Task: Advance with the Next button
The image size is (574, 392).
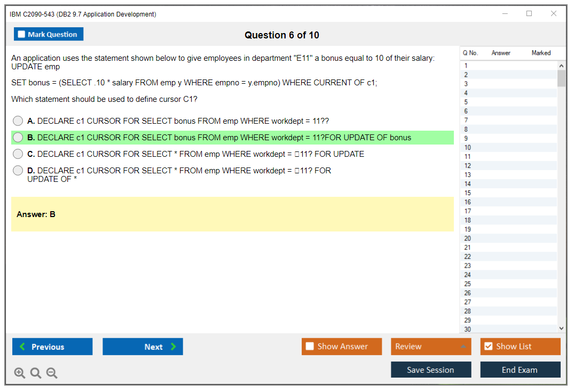Action: tap(143, 347)
